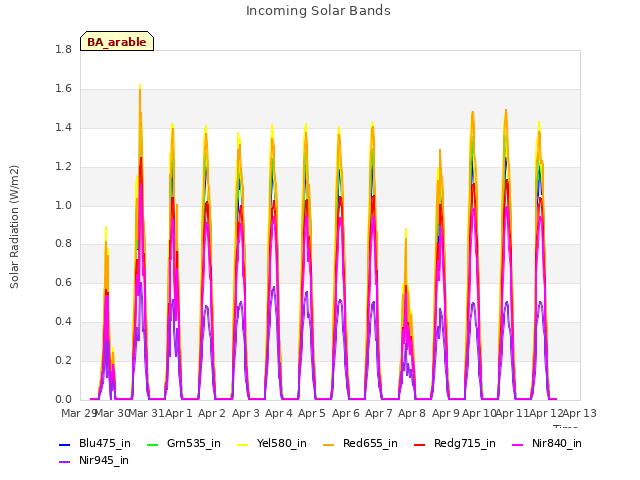Click the BA_arable site label tag
The height and width of the screenshot is (480, 640).
pos(117,41)
